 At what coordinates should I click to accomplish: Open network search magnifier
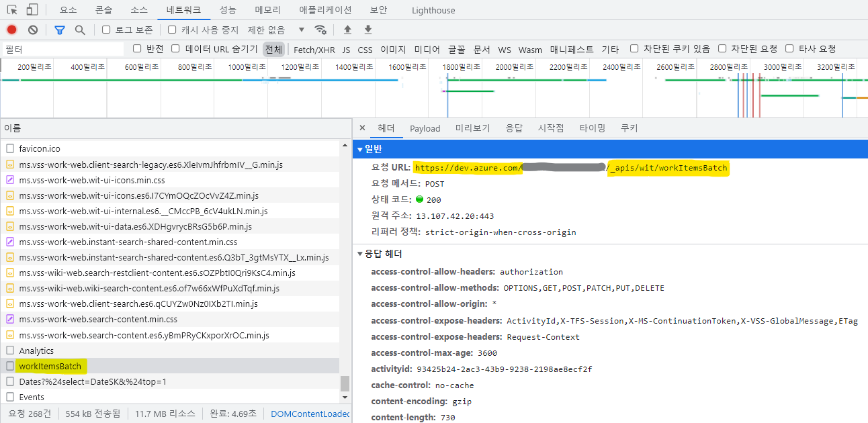coord(80,30)
